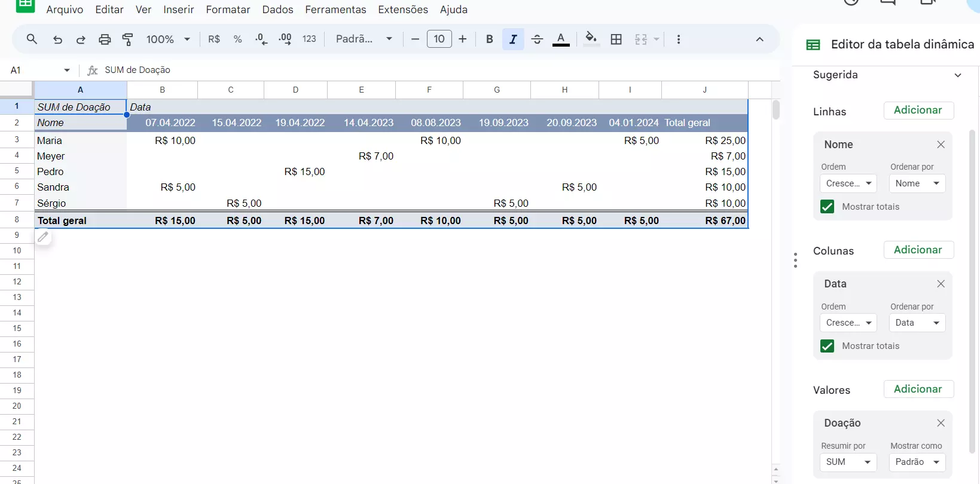Open text color picker

tap(561, 39)
